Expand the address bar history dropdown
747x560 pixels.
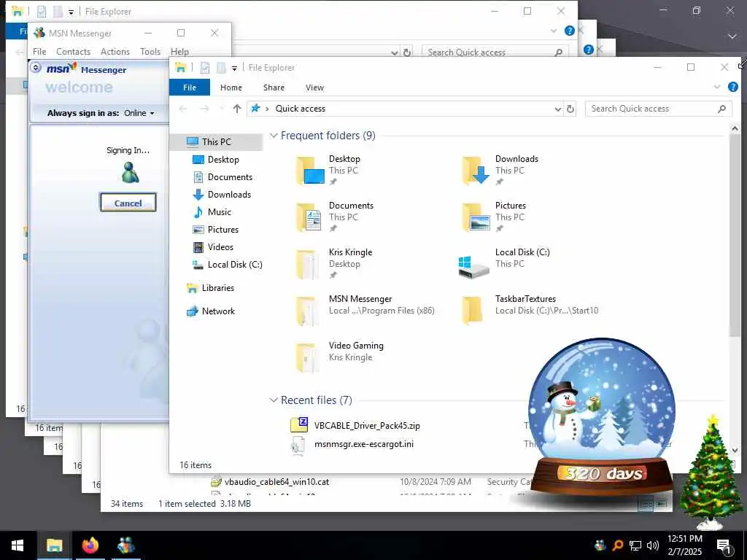[557, 109]
